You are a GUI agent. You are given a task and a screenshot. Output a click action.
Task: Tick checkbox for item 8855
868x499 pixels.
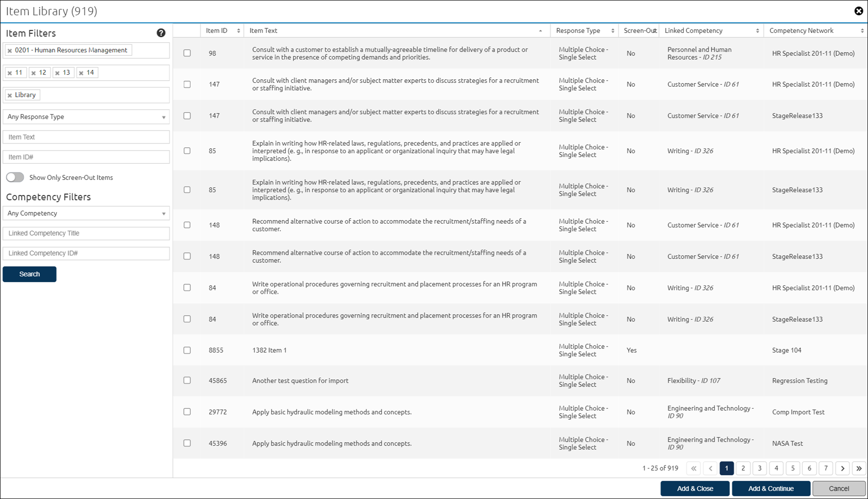187,350
